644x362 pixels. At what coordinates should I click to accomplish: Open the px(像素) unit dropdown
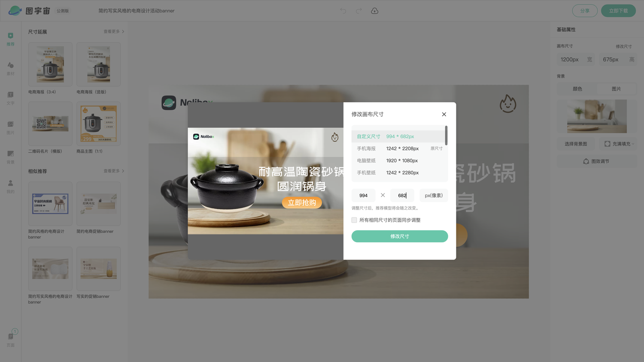tap(434, 195)
